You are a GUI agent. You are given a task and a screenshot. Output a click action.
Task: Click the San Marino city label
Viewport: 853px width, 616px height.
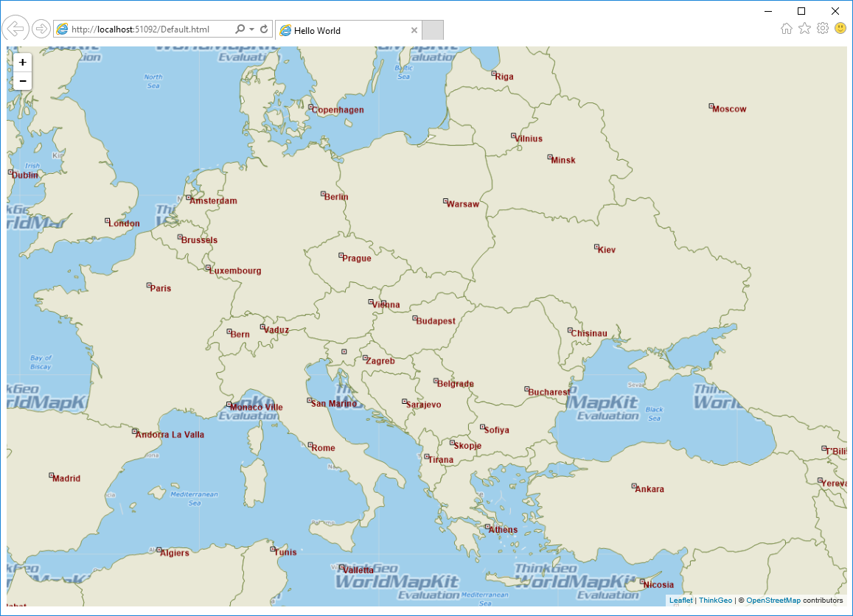click(x=334, y=403)
